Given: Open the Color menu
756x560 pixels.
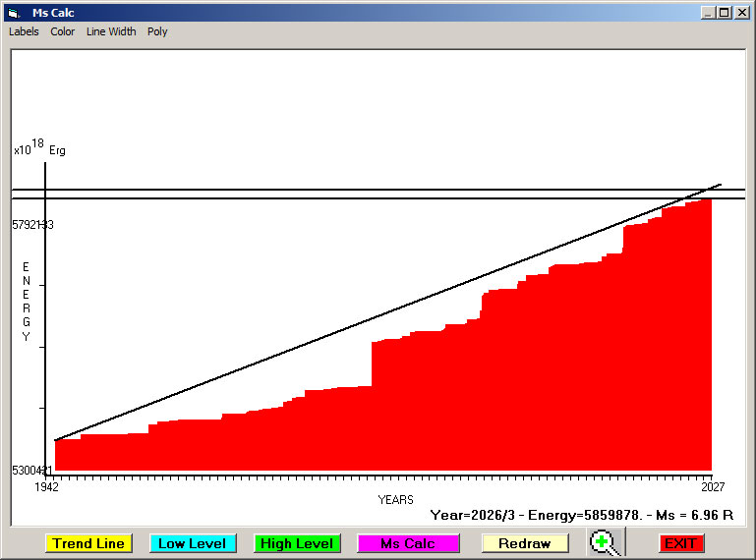Looking at the screenshot, I should click(x=63, y=31).
